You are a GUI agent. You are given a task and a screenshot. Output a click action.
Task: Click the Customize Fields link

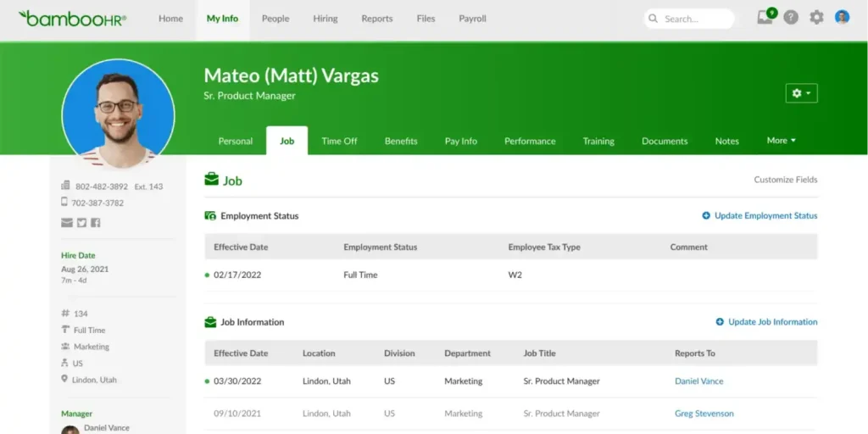click(x=785, y=180)
